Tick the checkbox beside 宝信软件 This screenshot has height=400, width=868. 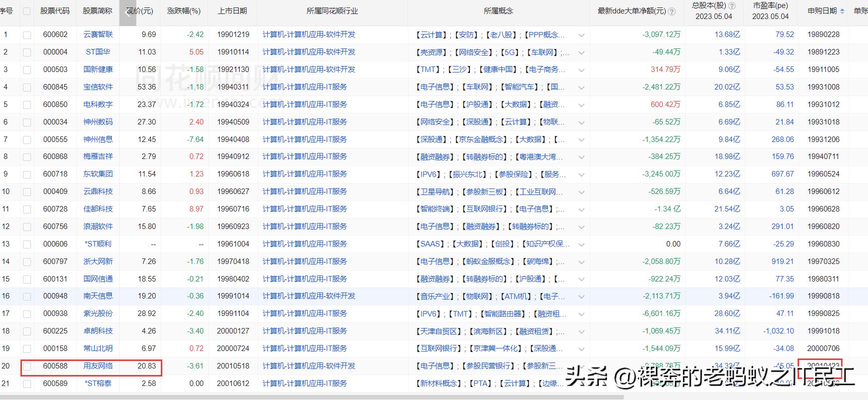27,87
